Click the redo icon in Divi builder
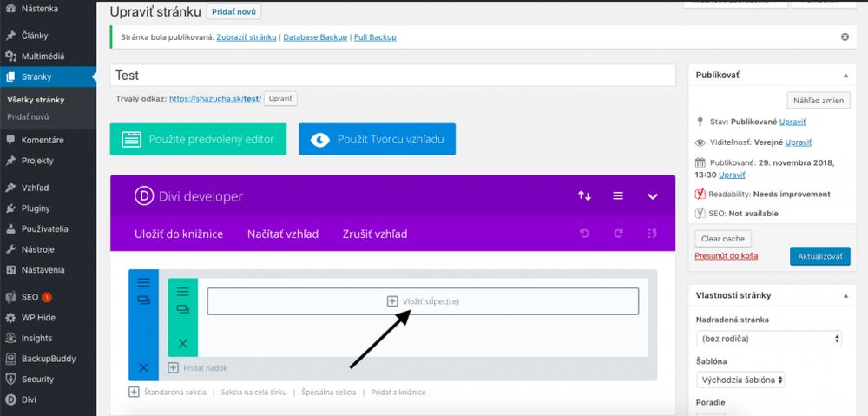 point(618,234)
